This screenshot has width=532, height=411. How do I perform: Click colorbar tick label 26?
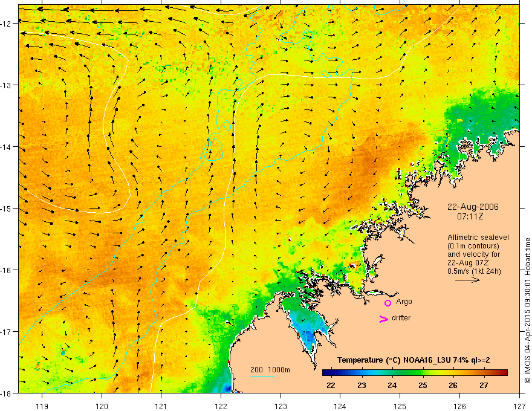(453, 385)
